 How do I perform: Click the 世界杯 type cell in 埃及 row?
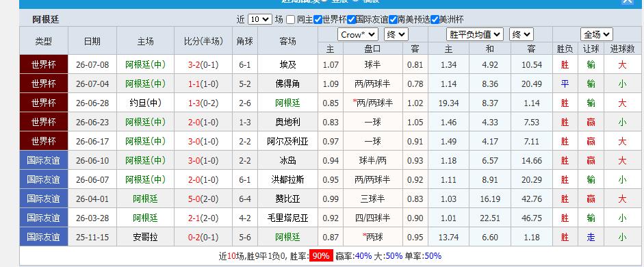click(44, 64)
